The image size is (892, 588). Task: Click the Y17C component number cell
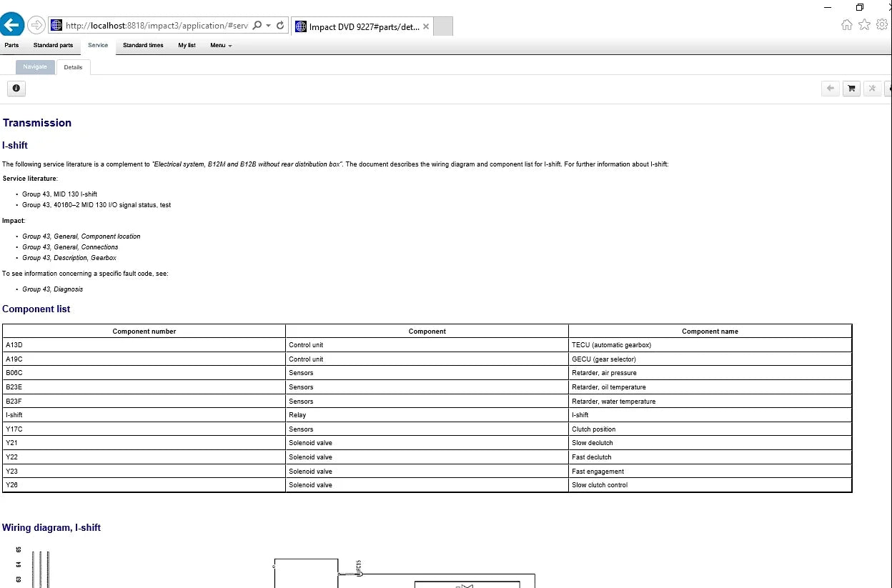pos(144,429)
